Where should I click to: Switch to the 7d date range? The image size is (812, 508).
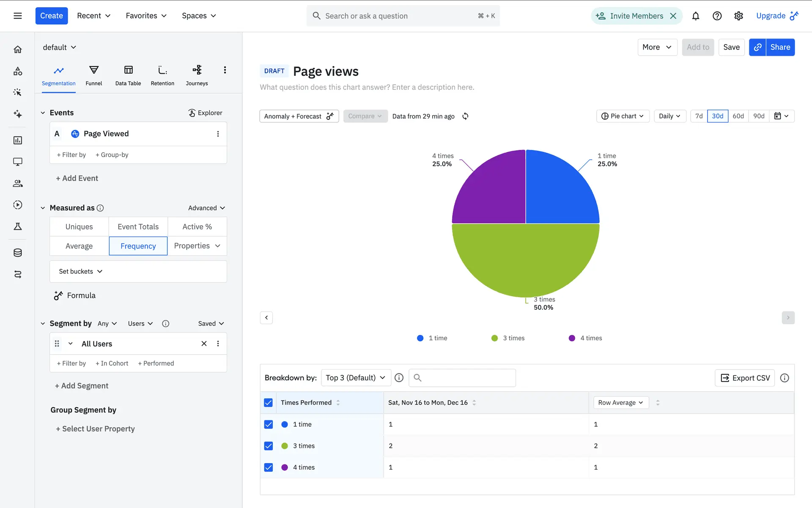[699, 116]
